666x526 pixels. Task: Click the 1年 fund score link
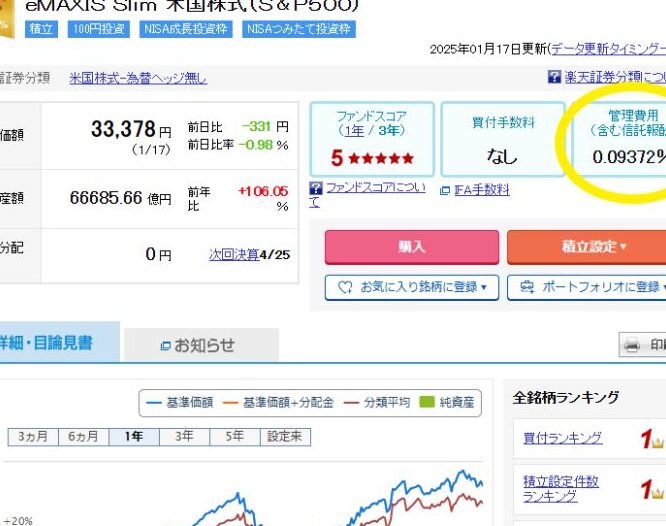[354, 130]
